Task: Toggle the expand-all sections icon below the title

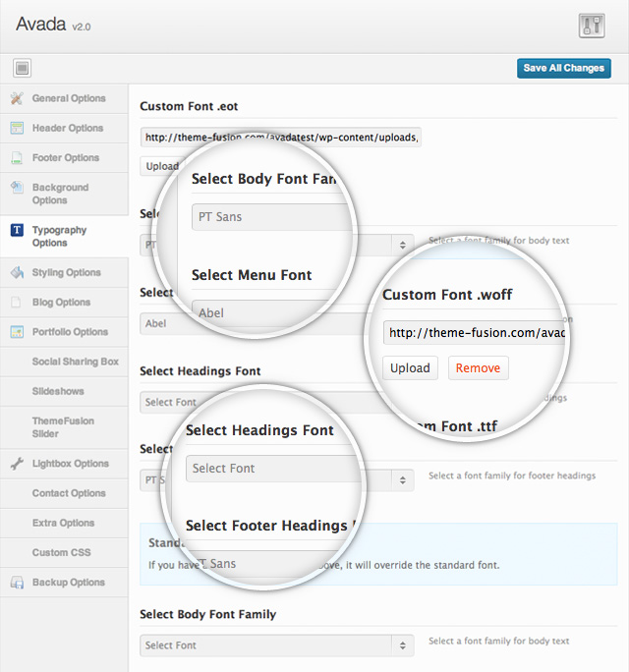Action: 23,68
